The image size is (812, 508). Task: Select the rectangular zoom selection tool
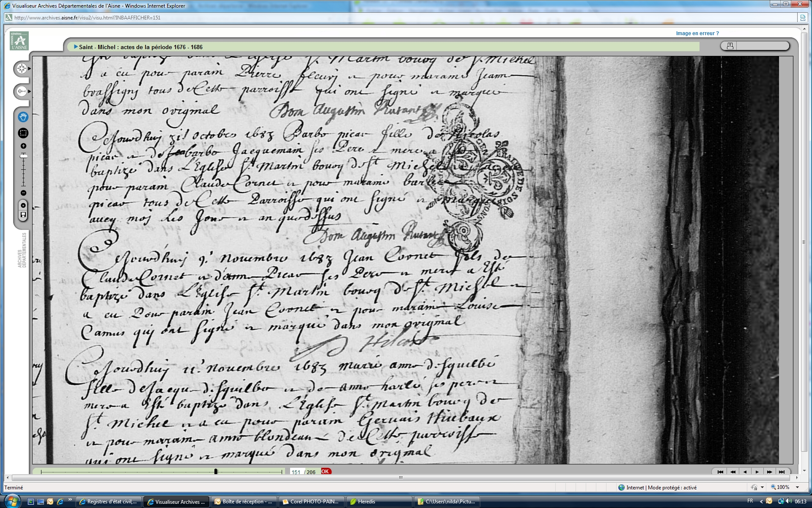(23, 133)
